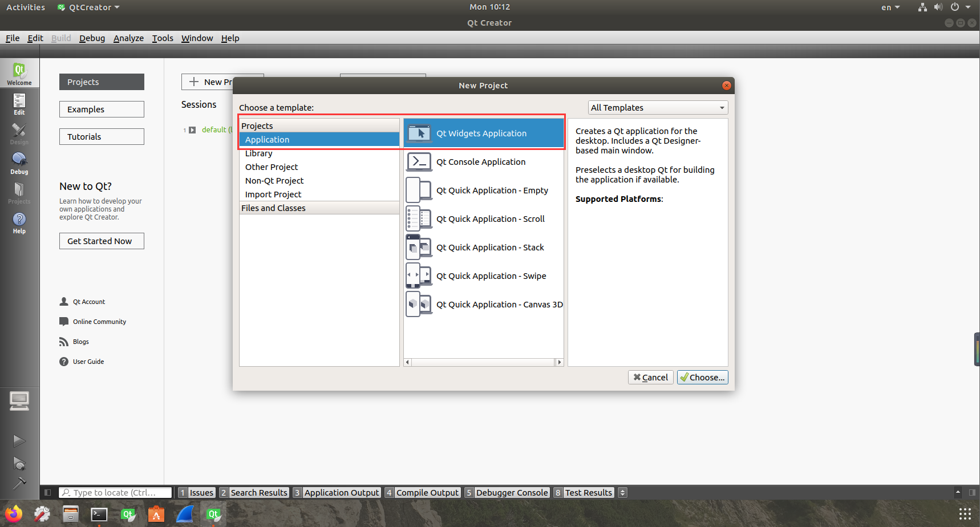Open the Design mode icon

click(x=19, y=133)
